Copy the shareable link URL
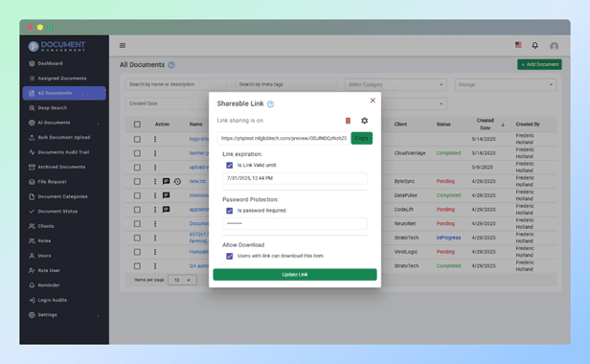This screenshot has height=364, width=590. [362, 138]
